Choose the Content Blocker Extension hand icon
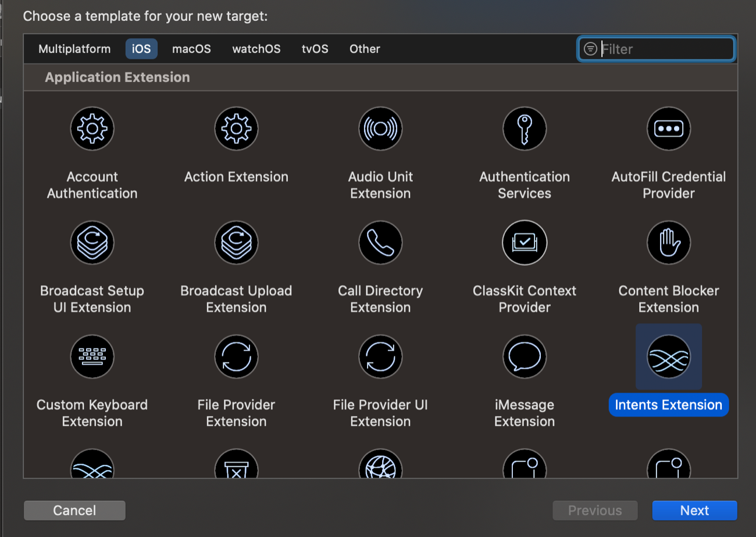The image size is (756, 537). point(669,243)
